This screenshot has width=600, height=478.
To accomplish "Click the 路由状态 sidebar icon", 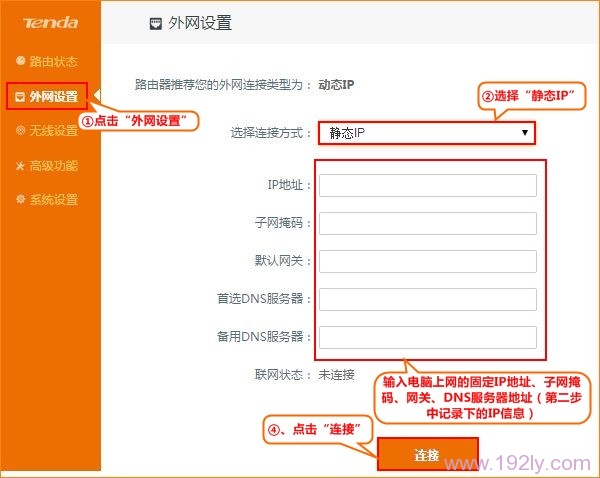I will [x=20, y=61].
